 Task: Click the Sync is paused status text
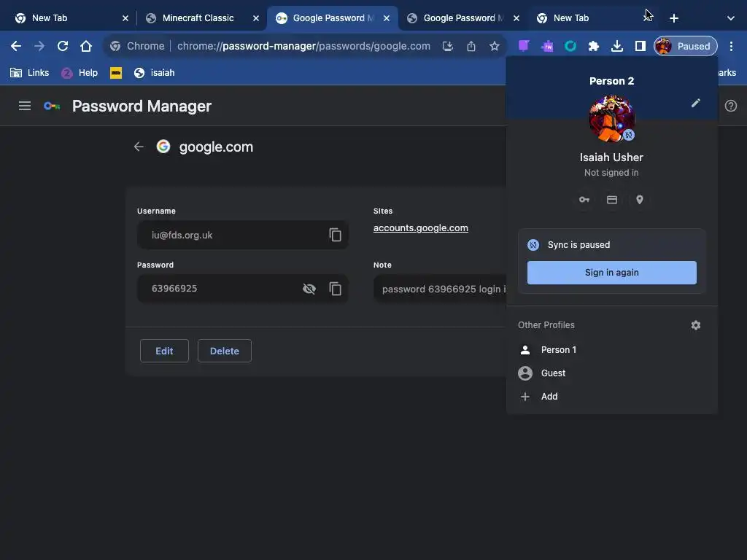(578, 245)
